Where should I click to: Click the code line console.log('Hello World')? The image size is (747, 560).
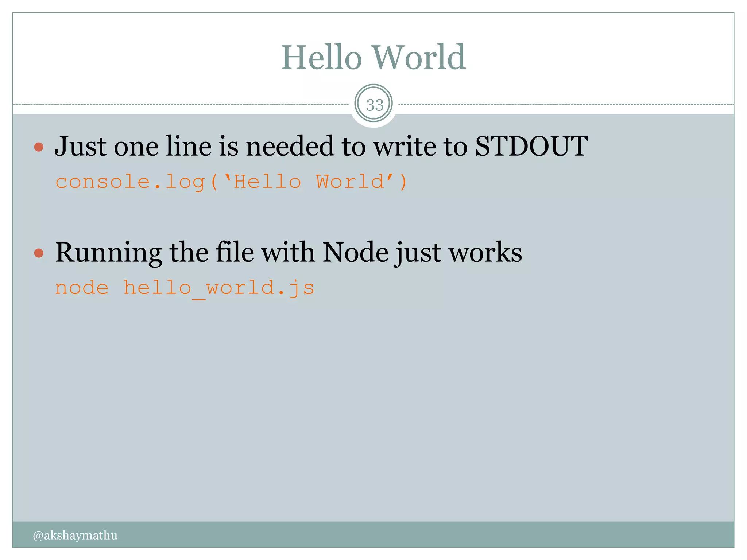[x=231, y=182]
